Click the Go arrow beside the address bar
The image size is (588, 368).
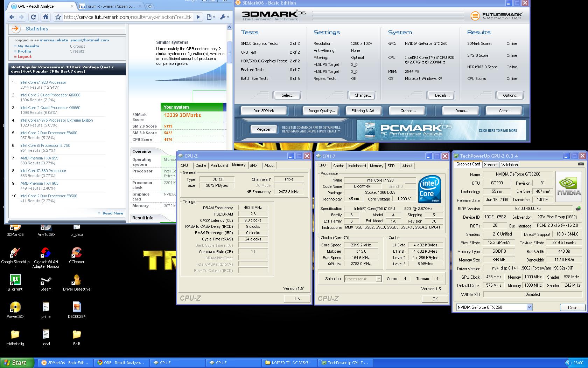click(x=198, y=17)
